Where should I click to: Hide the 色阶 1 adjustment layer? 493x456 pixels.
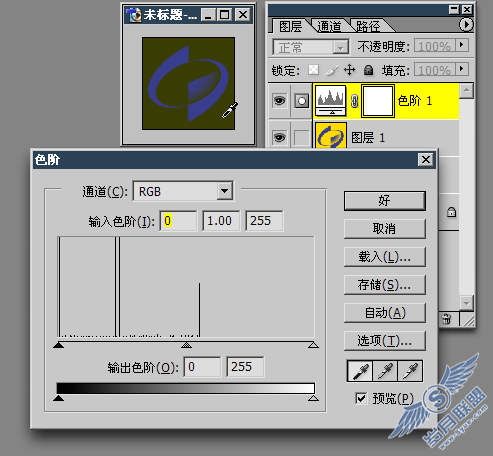[x=279, y=100]
